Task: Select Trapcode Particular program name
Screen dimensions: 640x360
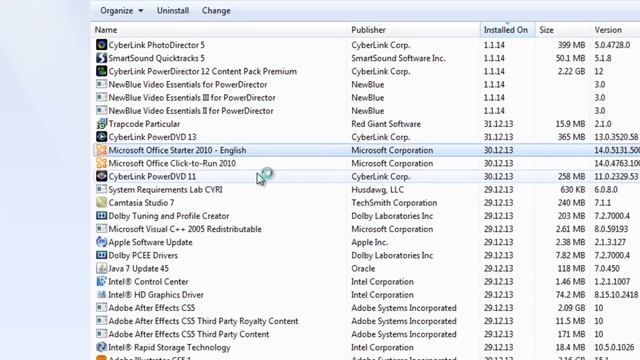Action: pos(144,124)
